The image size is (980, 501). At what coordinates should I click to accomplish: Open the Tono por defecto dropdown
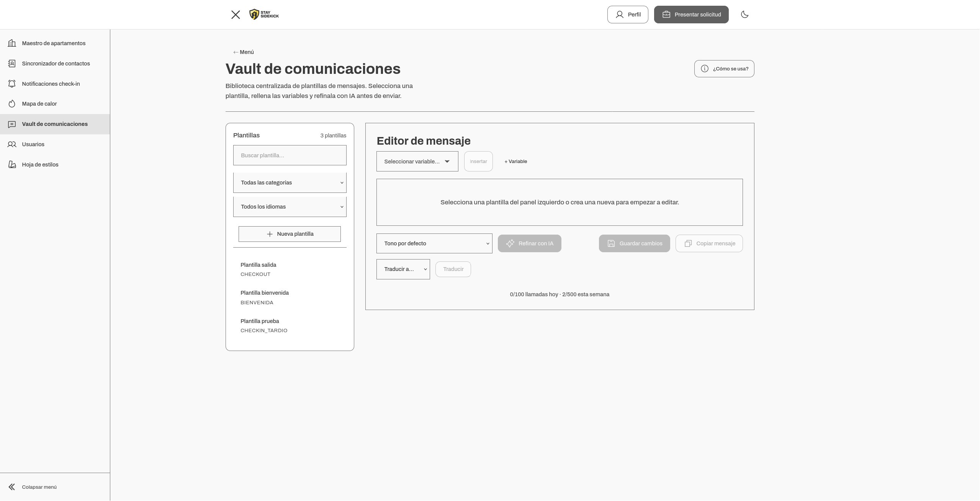click(x=434, y=243)
